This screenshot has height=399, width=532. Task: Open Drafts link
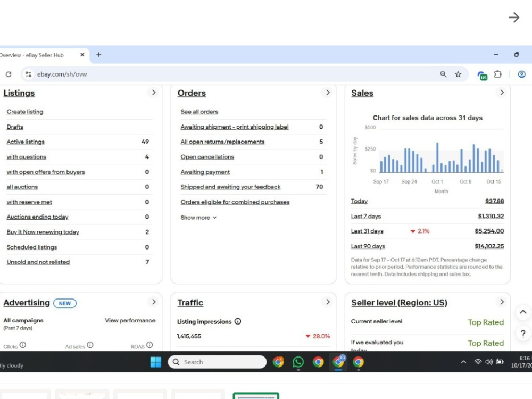point(15,127)
